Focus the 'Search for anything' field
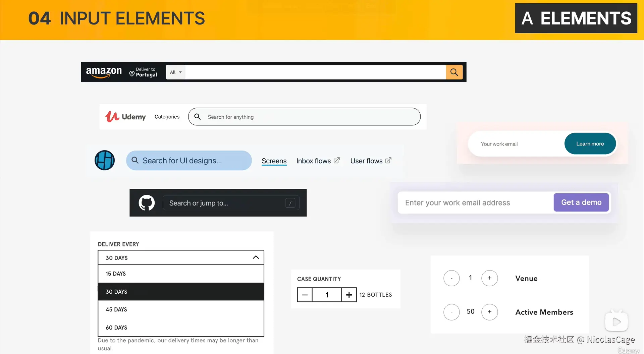Screen dimensions: 644x354 coord(304,117)
